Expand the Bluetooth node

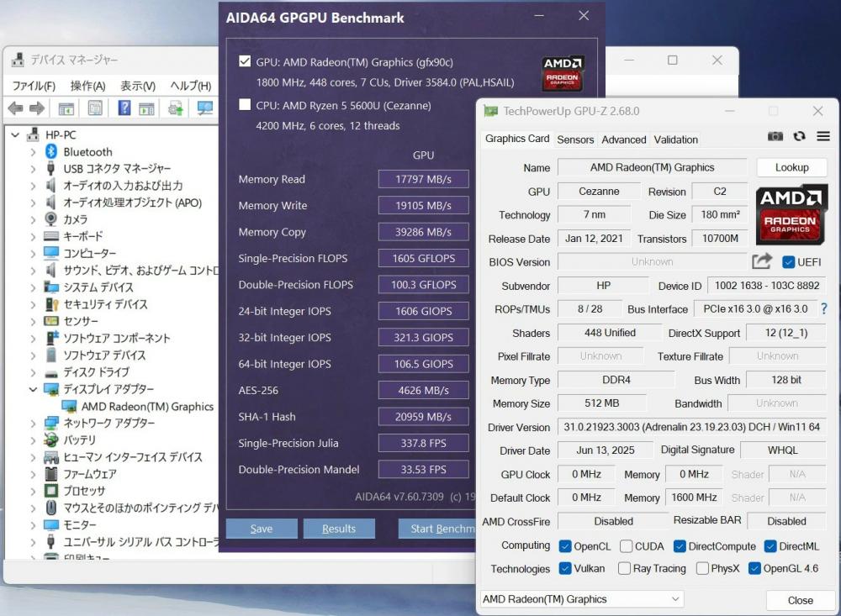coord(34,152)
